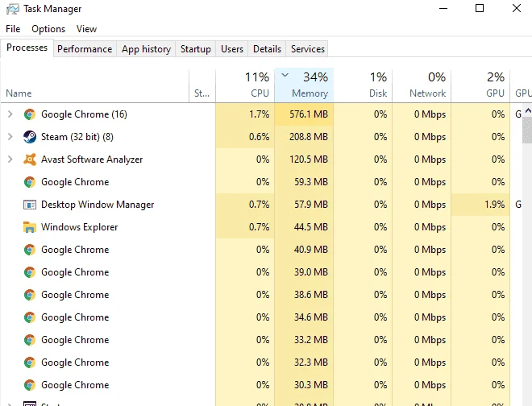This screenshot has width=532, height=406.
Task: Click the 120.5 MB memory value
Action: (309, 159)
